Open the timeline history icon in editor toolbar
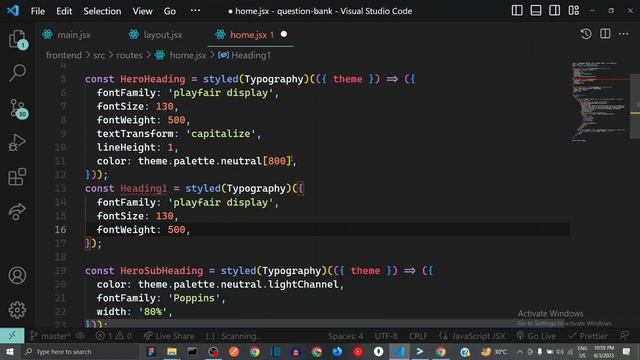The image size is (640, 360). [x=586, y=34]
